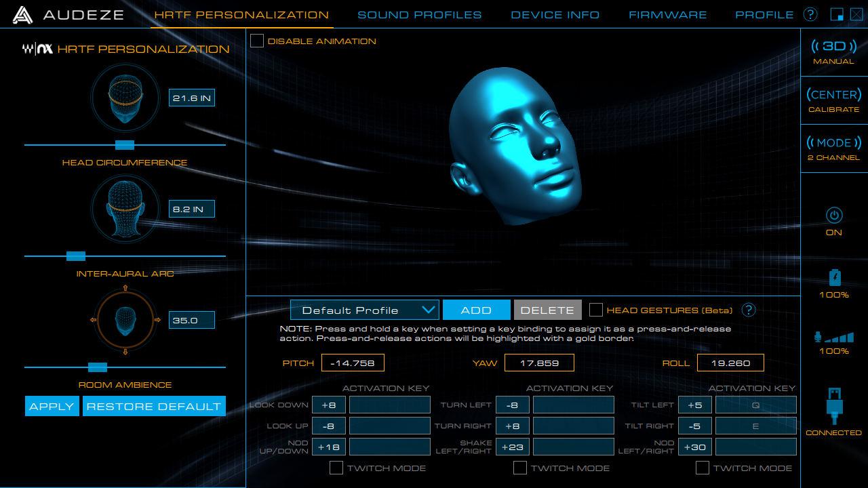
Task: Click Nod Up/Down +18 threshold field
Action: pos(329,447)
